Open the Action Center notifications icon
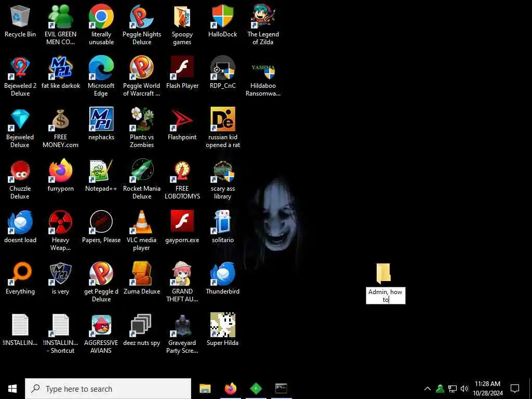532x399 pixels. (x=515, y=389)
